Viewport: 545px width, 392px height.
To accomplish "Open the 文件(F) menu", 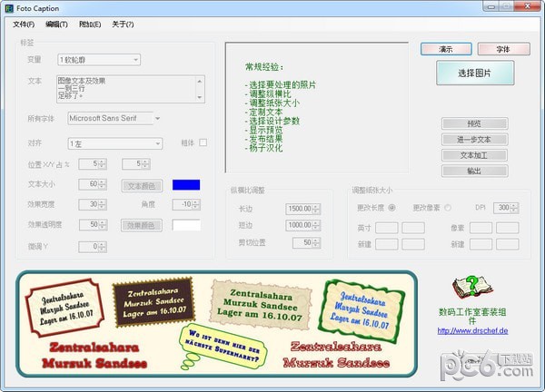I will [x=24, y=24].
